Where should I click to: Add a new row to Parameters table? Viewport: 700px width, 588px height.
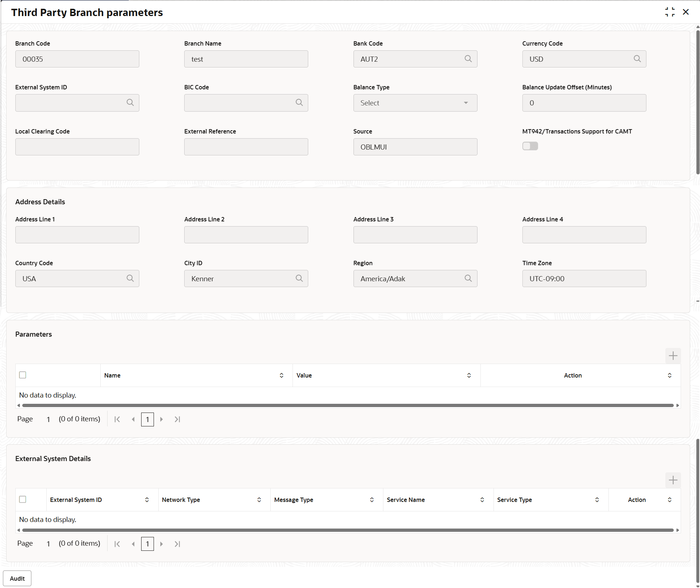click(x=673, y=356)
